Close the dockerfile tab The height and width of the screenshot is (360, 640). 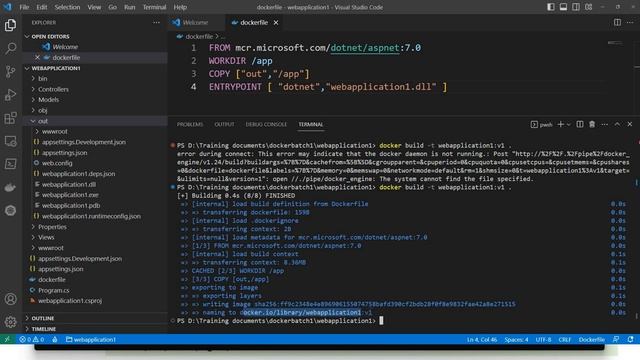click(276, 22)
